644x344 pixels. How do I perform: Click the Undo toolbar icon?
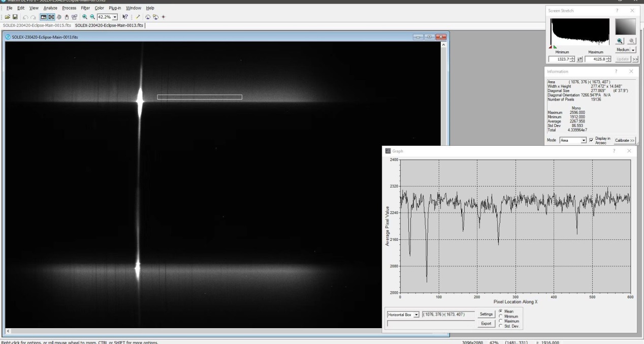25,17
